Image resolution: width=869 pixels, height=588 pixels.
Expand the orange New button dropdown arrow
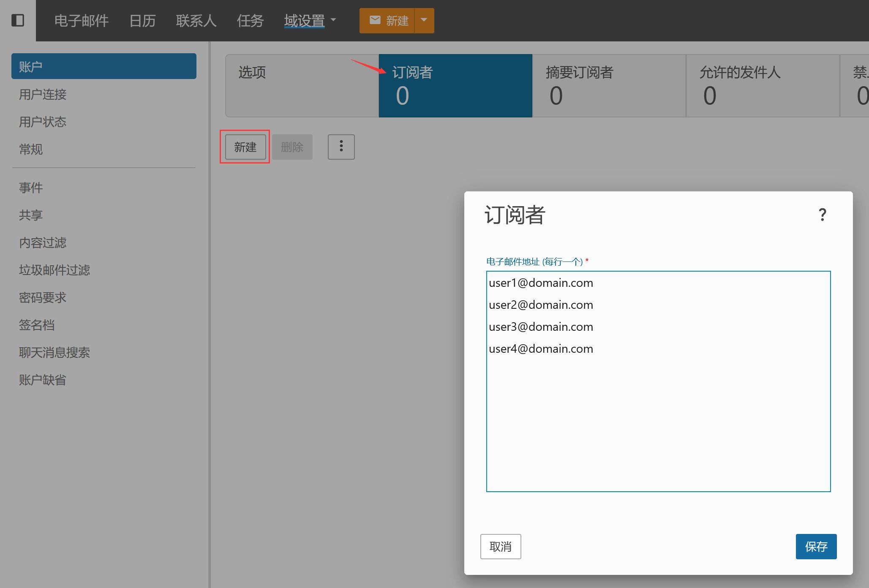(x=424, y=21)
